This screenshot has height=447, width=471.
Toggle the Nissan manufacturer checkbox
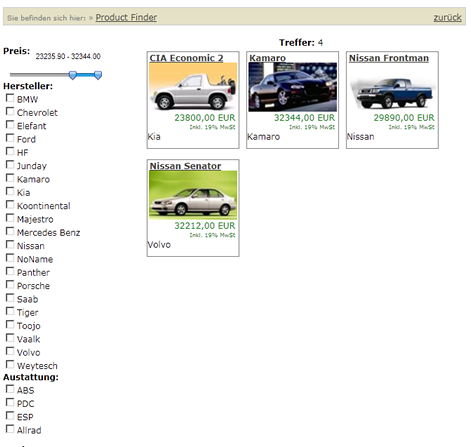click(x=10, y=245)
